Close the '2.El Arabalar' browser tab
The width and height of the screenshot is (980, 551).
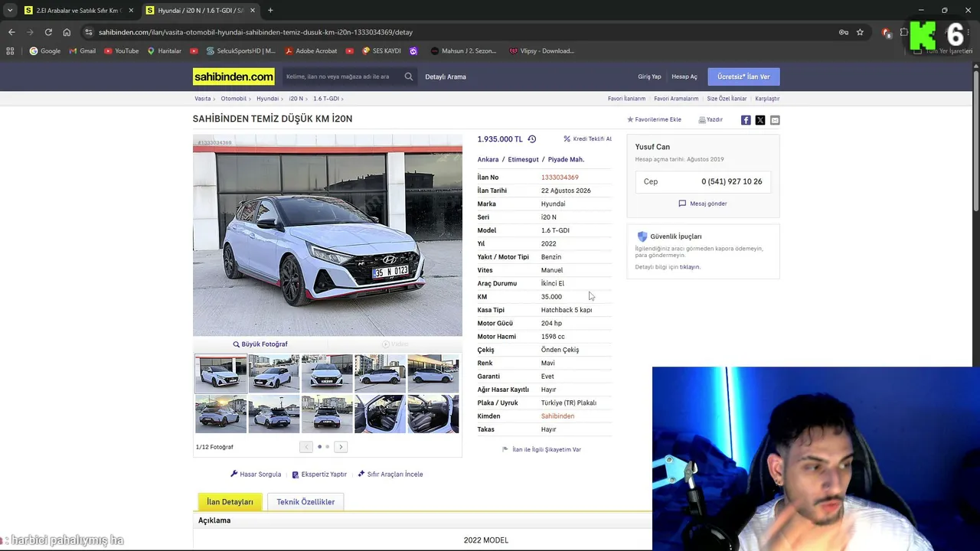[131, 11]
